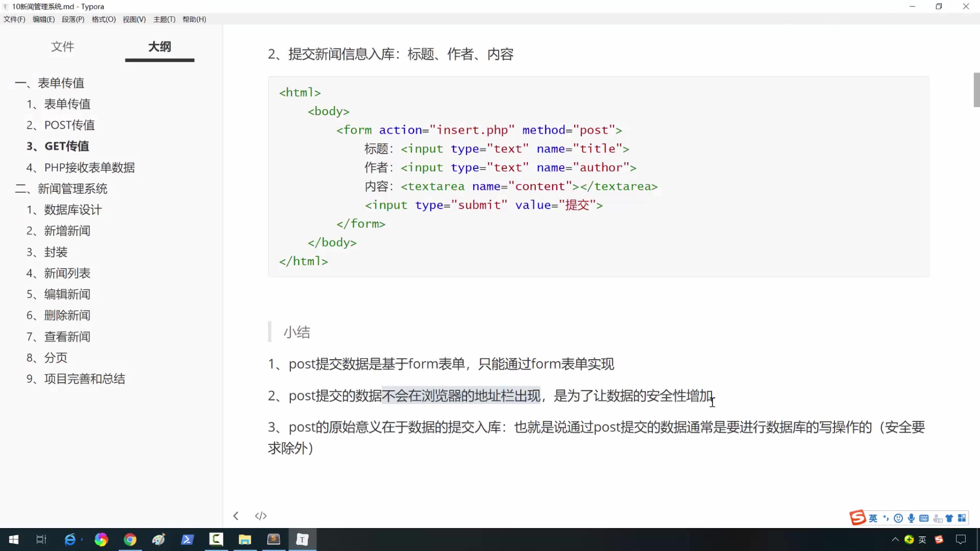The height and width of the screenshot is (551, 980).
Task: Toggle full/half-width punctuation on Sogou bar
Action: pyautogui.click(x=886, y=518)
